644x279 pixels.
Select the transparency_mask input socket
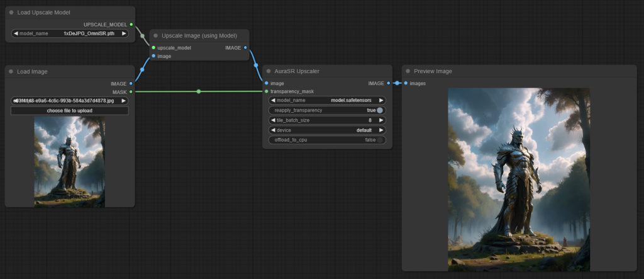tap(267, 91)
